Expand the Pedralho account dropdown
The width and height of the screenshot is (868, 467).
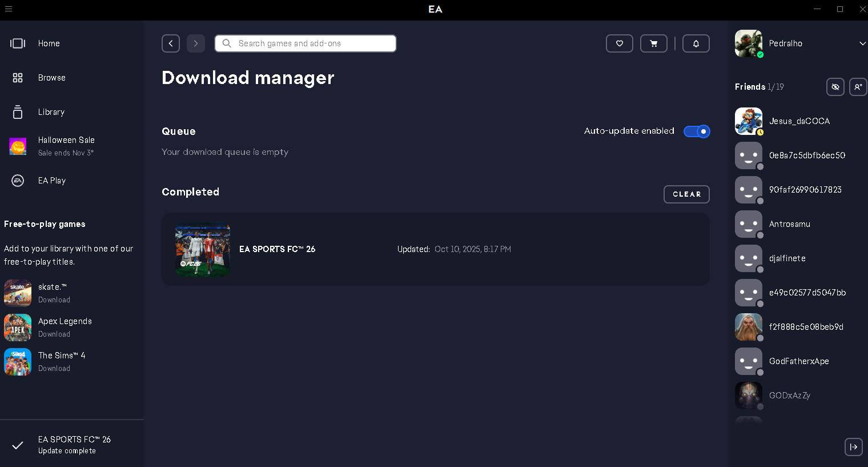point(862,43)
